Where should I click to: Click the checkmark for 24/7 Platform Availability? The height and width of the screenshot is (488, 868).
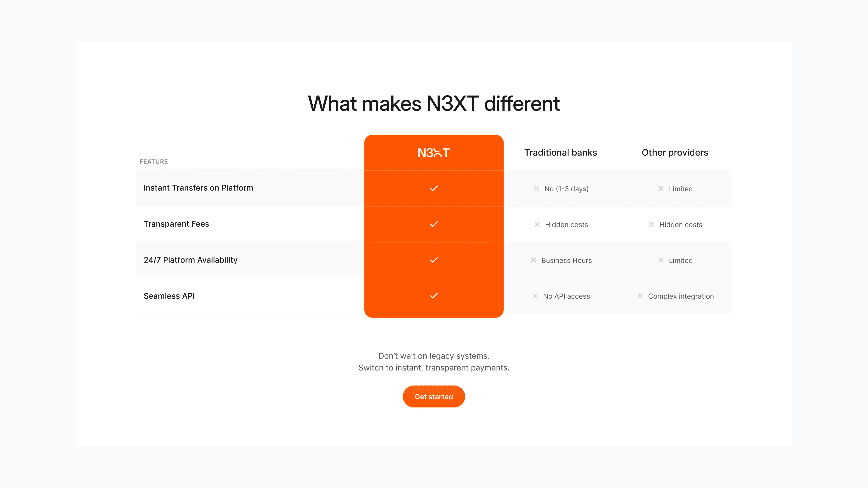point(434,260)
